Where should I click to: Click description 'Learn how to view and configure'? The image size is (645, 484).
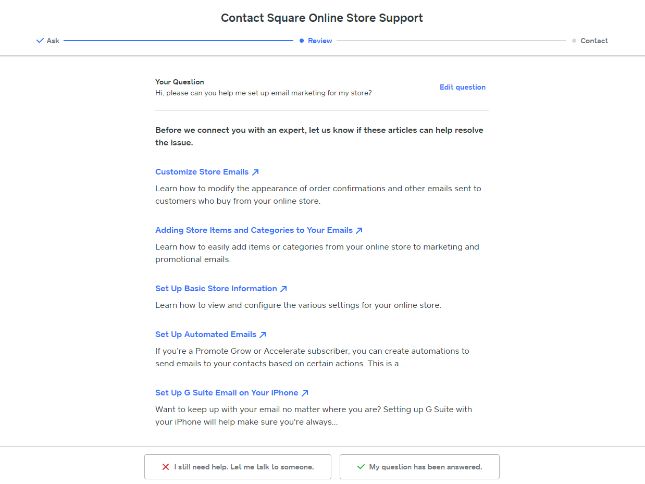click(298, 305)
